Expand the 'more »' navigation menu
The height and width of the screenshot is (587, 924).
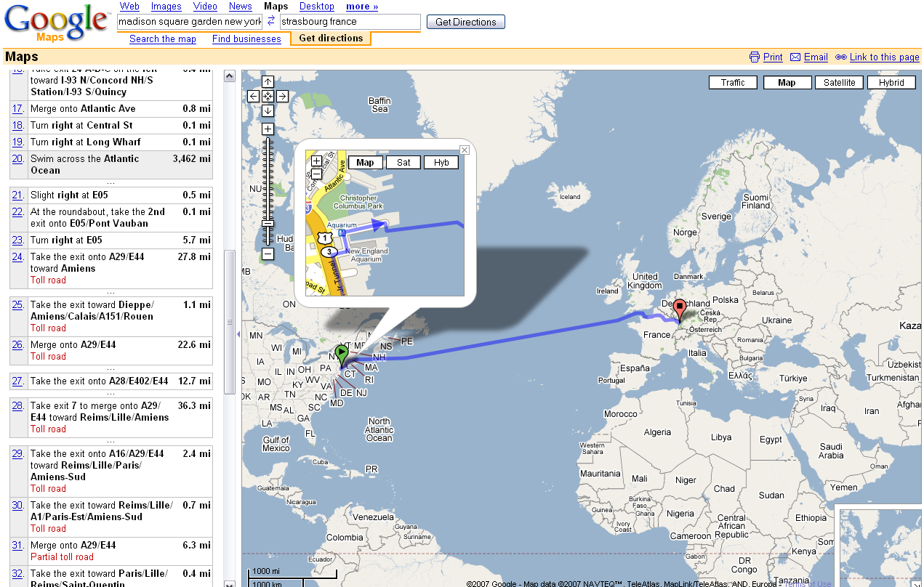click(362, 7)
